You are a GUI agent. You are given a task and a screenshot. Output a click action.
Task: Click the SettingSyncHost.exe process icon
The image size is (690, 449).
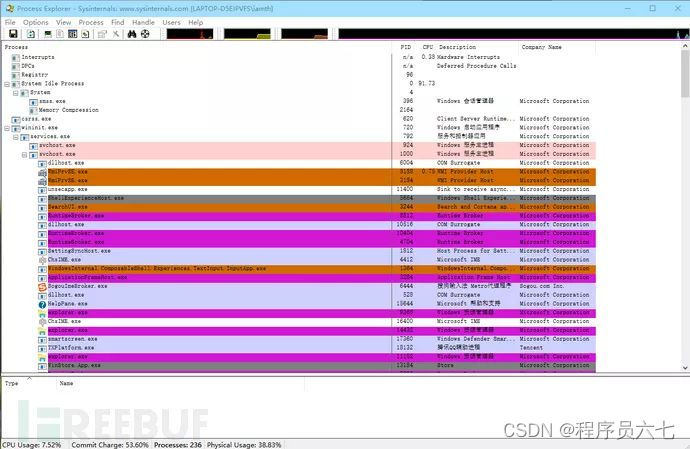[42, 251]
